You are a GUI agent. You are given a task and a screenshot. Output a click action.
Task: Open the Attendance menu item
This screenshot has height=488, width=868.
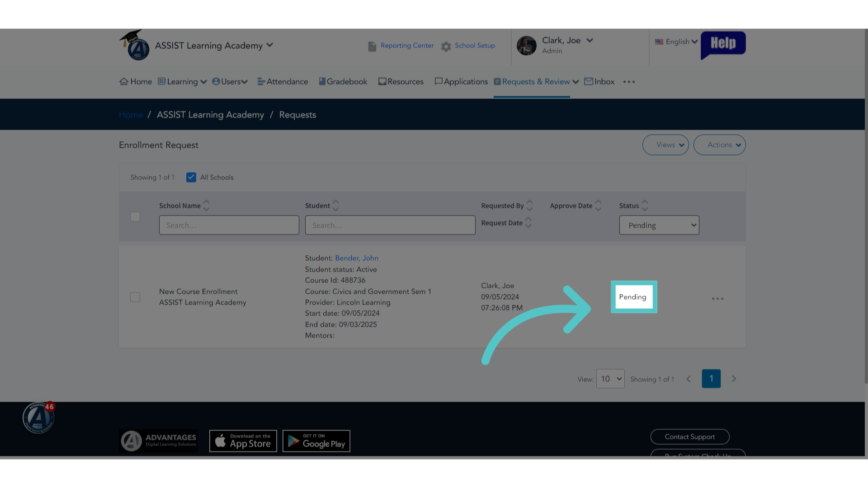coord(283,81)
